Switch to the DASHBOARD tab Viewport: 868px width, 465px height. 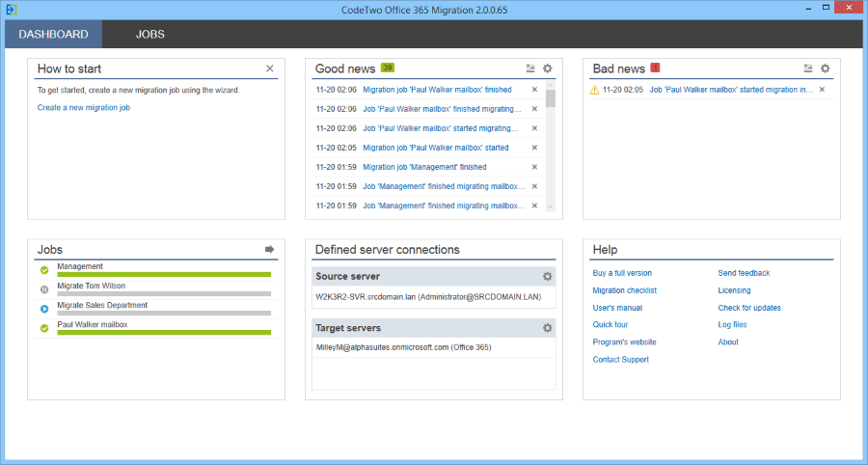point(53,35)
